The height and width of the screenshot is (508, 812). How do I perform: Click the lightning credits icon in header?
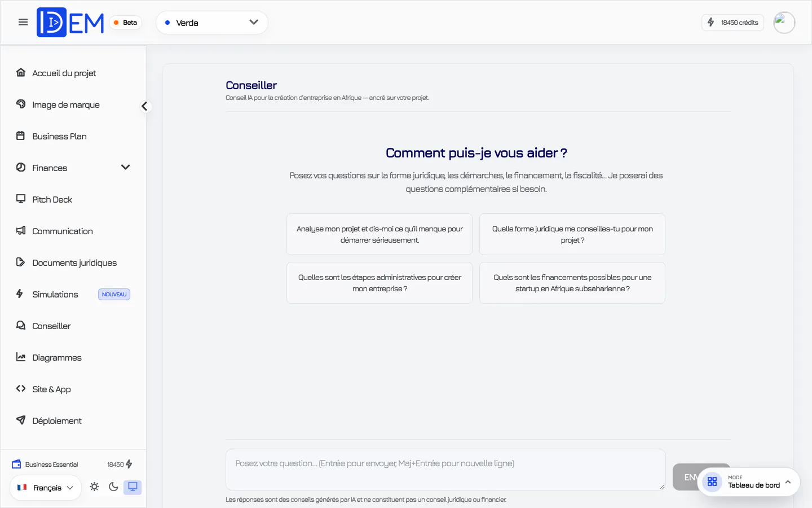(x=711, y=22)
